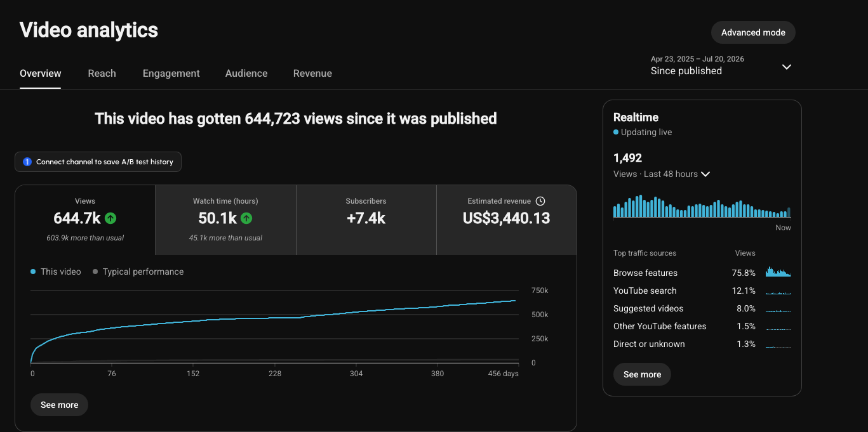868x432 pixels.
Task: Click the Suggested videos sparkline
Action: point(778,310)
